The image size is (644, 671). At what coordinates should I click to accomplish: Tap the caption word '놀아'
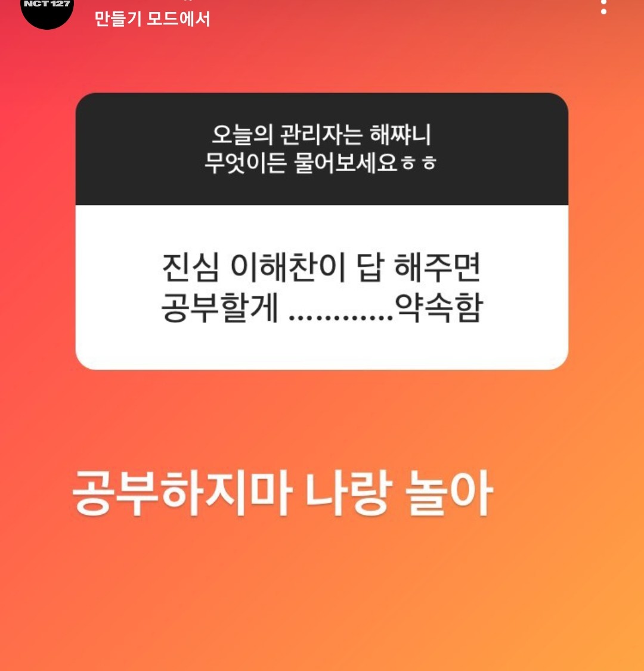[x=449, y=493]
